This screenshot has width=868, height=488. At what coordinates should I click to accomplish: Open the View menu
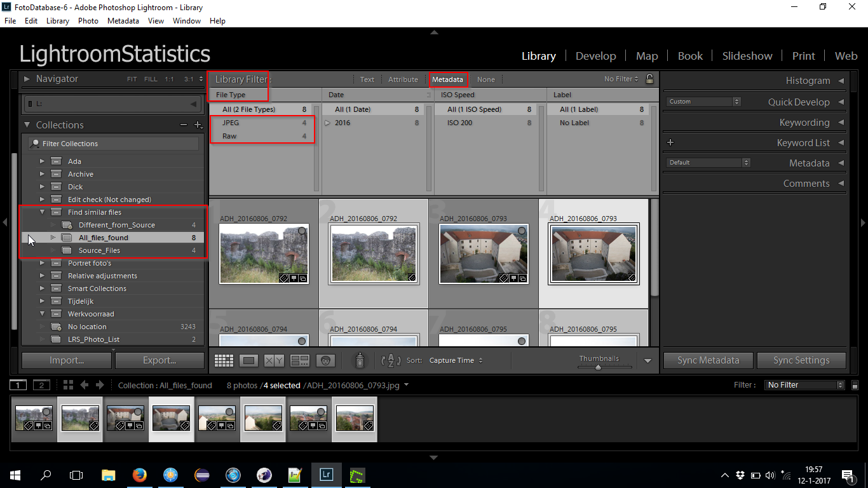click(156, 21)
